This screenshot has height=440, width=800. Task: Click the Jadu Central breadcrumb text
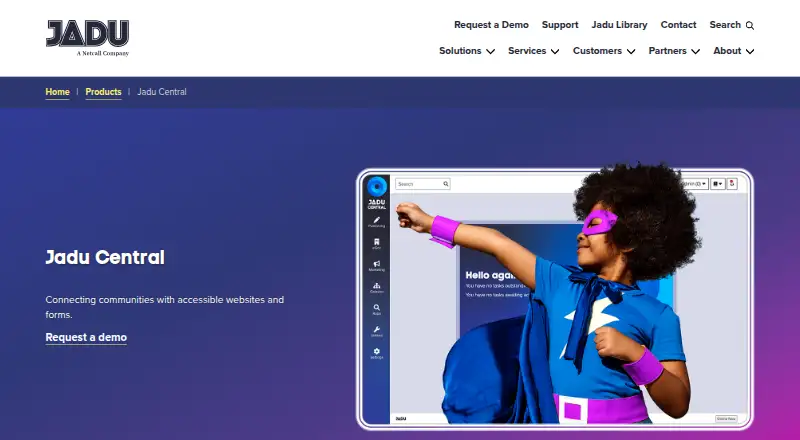pos(162,92)
